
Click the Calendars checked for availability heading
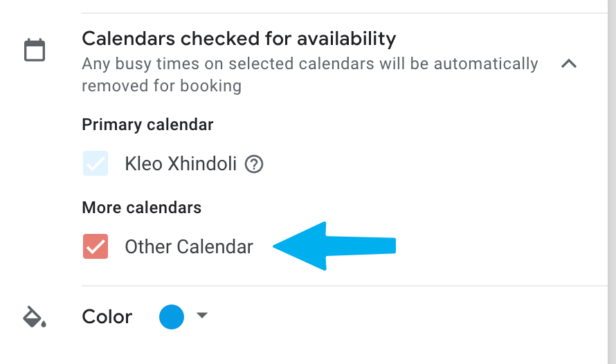click(x=239, y=38)
